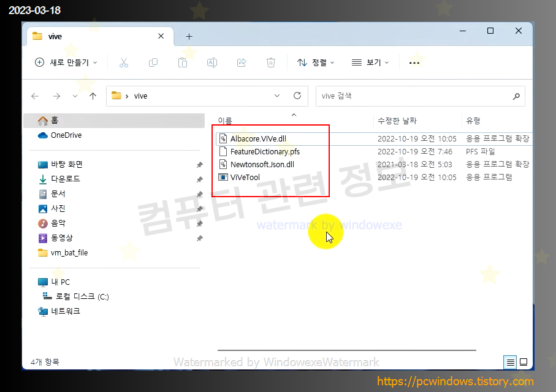Unpin Desktop using its pin icon
This screenshot has width=556, height=392.
(x=200, y=165)
